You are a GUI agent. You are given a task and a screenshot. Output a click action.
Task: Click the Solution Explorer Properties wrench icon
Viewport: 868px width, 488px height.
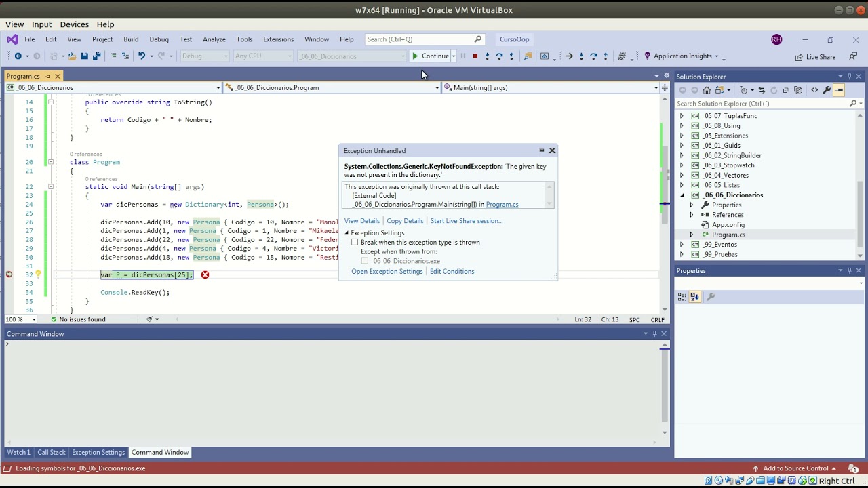point(827,90)
